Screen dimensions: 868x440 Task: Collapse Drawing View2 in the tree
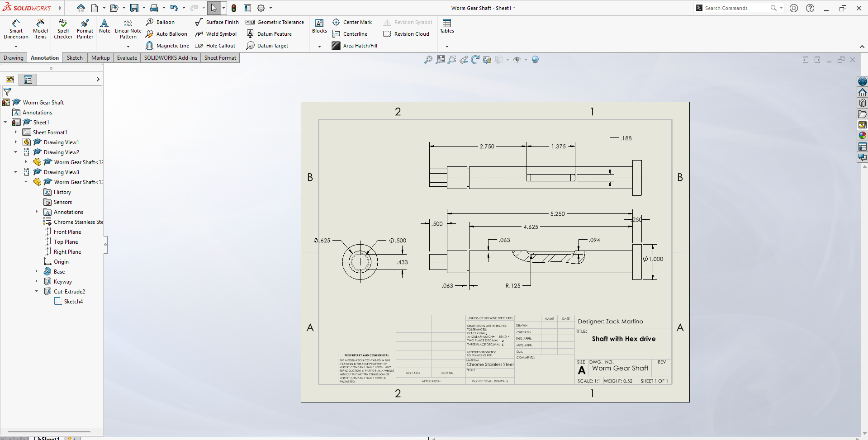click(x=16, y=152)
